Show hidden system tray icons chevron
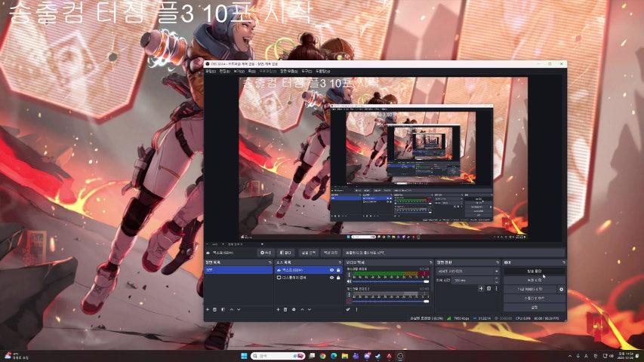The width and height of the screenshot is (644, 362). click(569, 356)
